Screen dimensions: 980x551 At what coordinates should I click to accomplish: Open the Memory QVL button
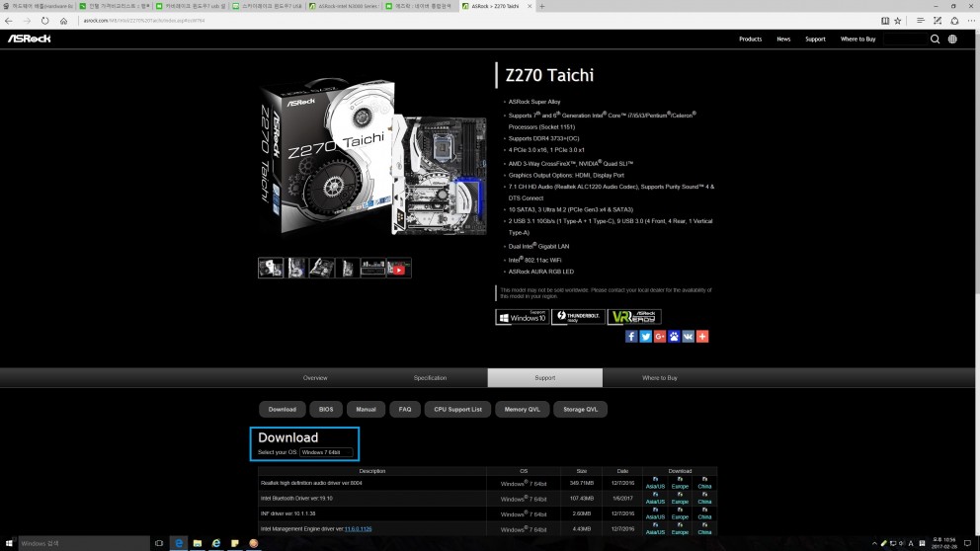[x=522, y=409]
